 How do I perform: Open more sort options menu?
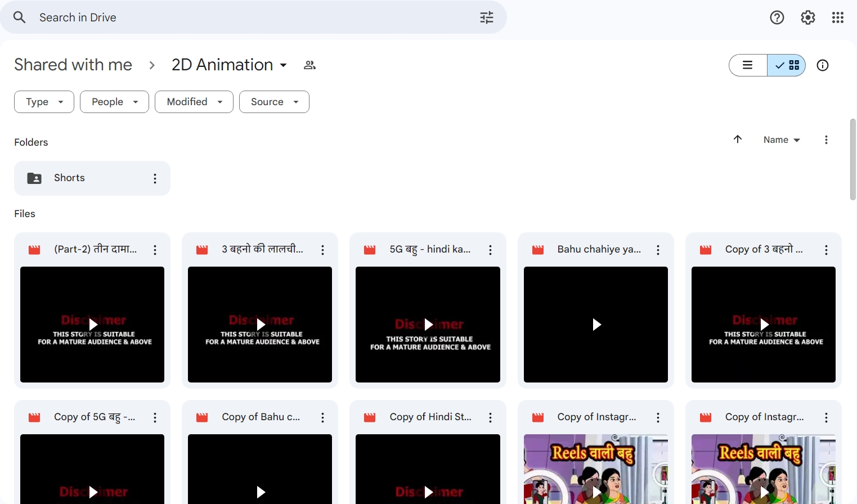tap(826, 139)
